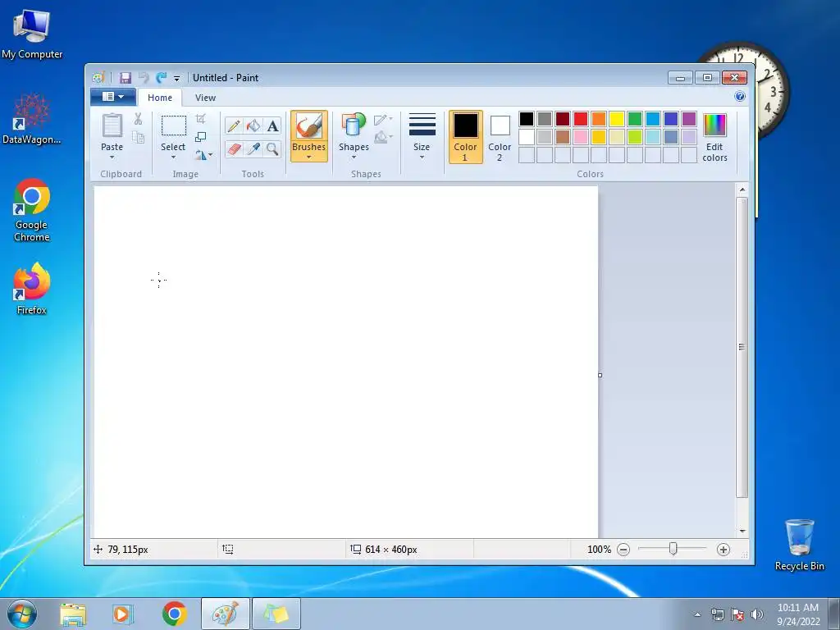Show hidden tray icons arrow

pyautogui.click(x=697, y=614)
